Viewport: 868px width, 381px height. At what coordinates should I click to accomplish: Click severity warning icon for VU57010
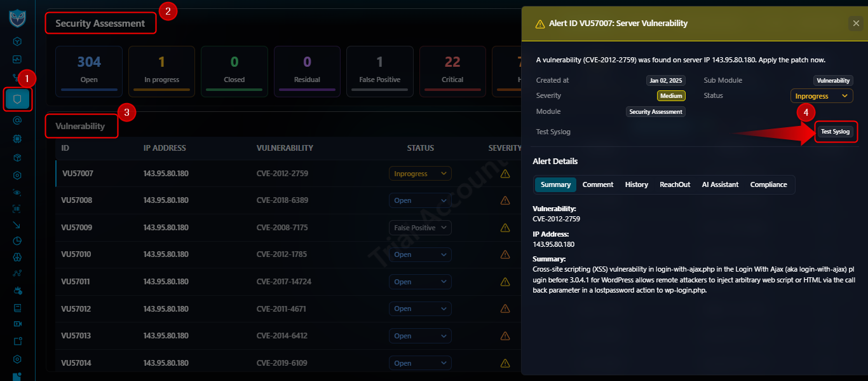(505, 254)
